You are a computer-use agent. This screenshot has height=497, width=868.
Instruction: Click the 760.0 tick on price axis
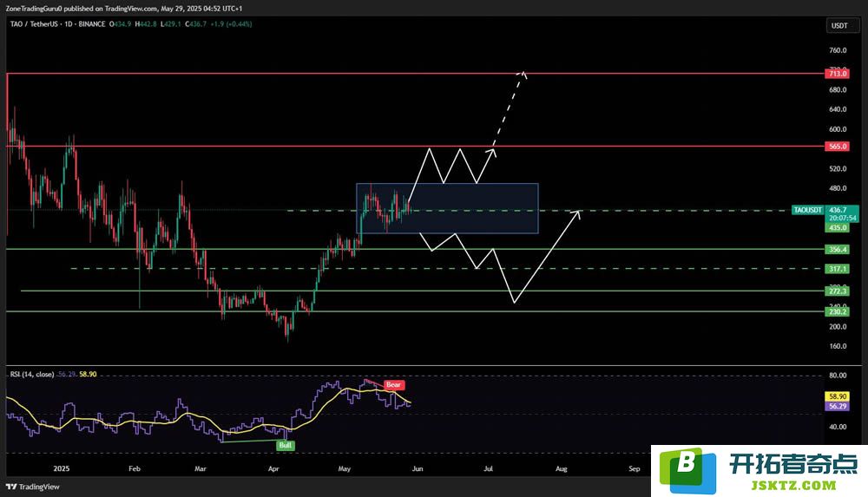[838, 50]
